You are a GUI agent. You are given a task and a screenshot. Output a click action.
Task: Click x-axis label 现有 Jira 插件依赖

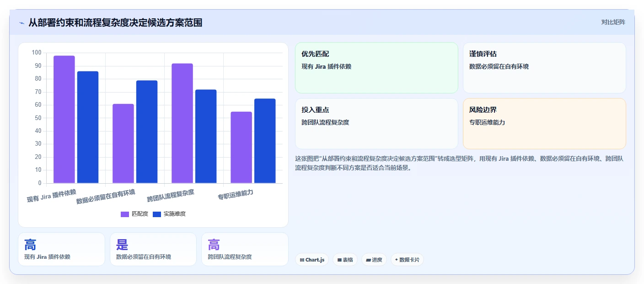(51, 196)
